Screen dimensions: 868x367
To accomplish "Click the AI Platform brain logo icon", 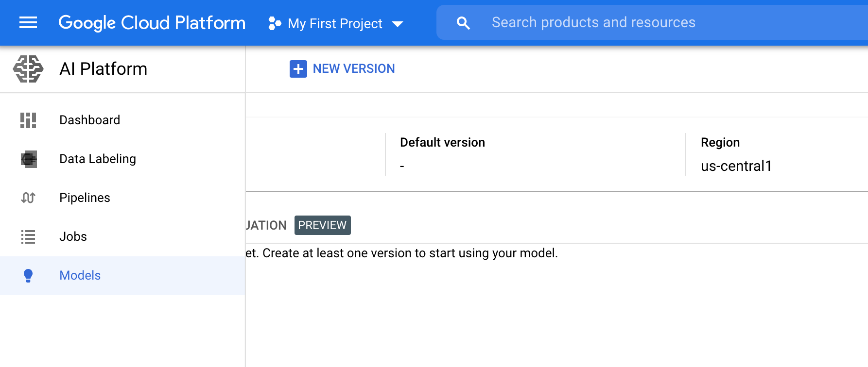I will pyautogui.click(x=28, y=69).
